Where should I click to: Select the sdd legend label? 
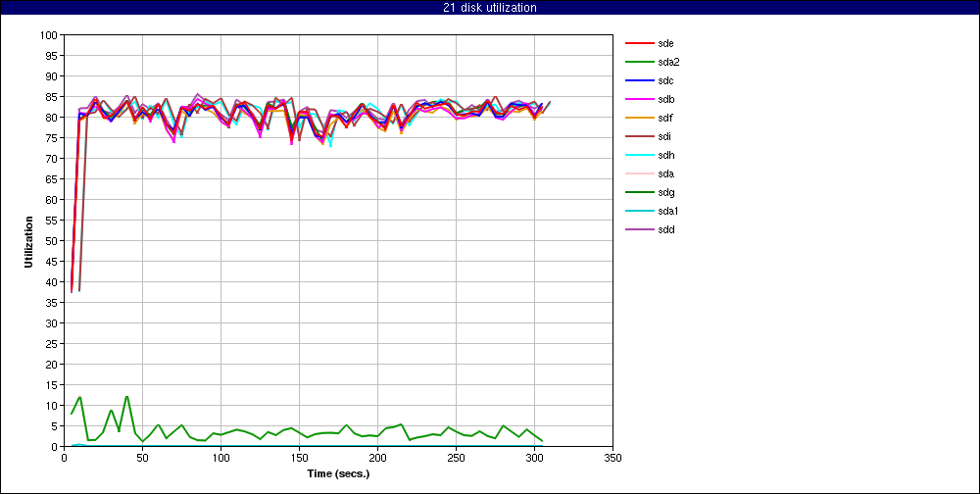tap(665, 229)
